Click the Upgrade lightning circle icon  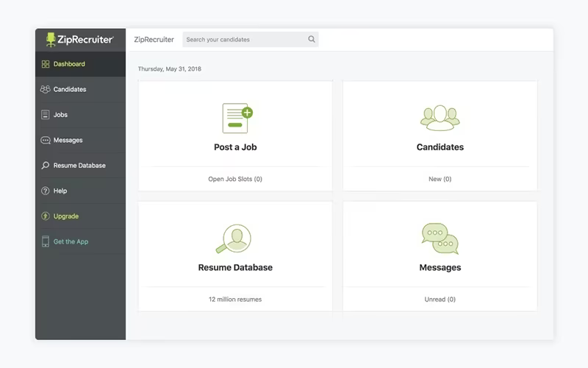(46, 216)
